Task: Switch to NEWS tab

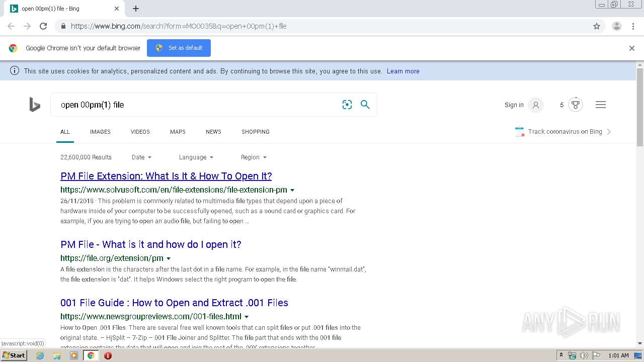Action: tap(213, 132)
